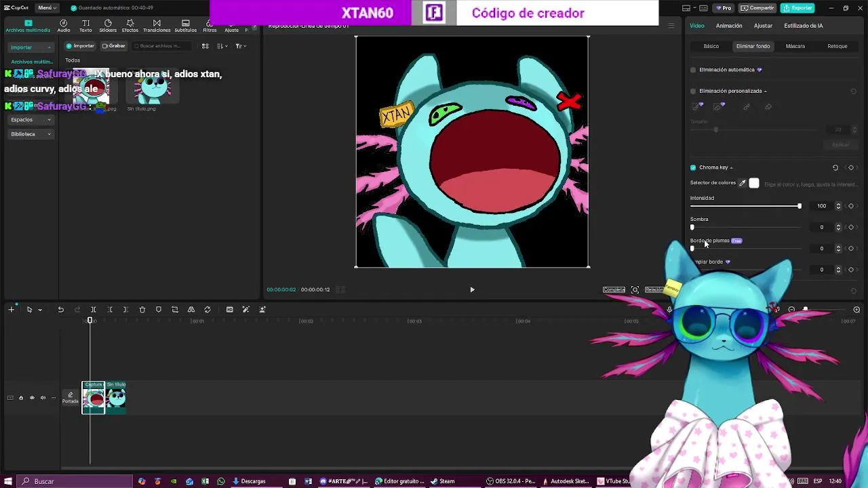Open VTube Studio in taskbar
Viewport: 868px width, 488px height.
tap(614, 481)
